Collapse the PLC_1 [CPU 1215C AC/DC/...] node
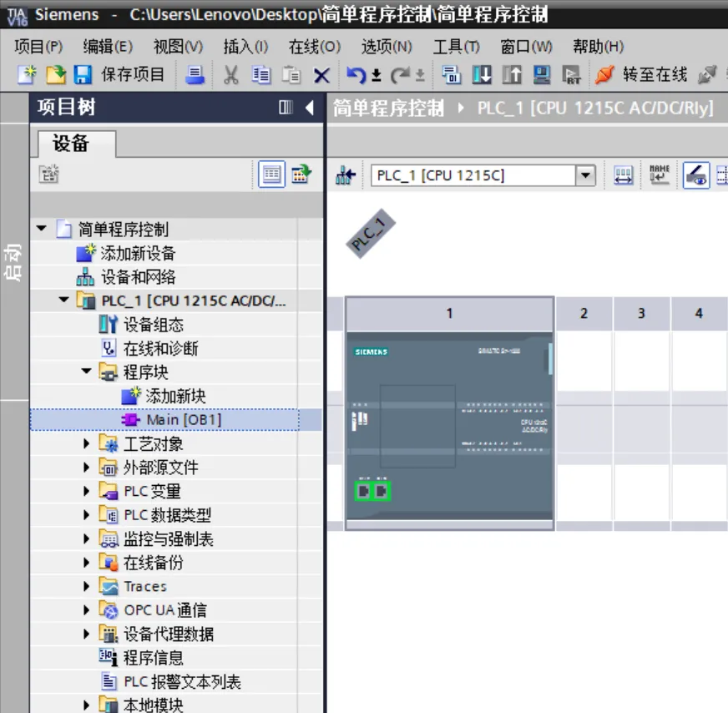 64,300
